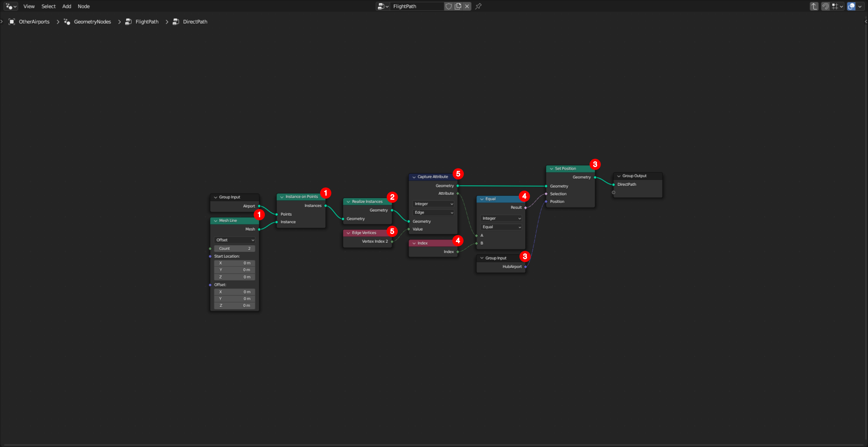Click the fake user button next to FlightPath
The width and height of the screenshot is (868, 447).
[x=449, y=6]
